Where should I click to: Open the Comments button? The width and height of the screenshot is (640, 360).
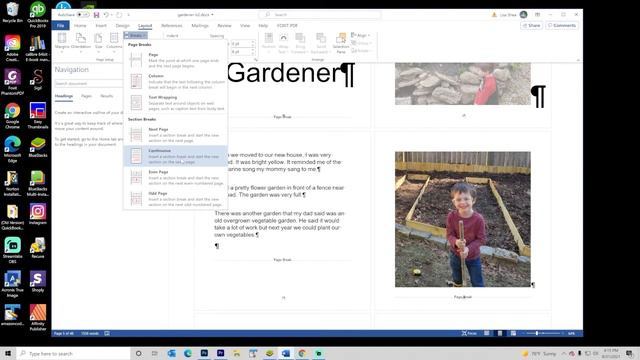pyautogui.click(x=562, y=25)
